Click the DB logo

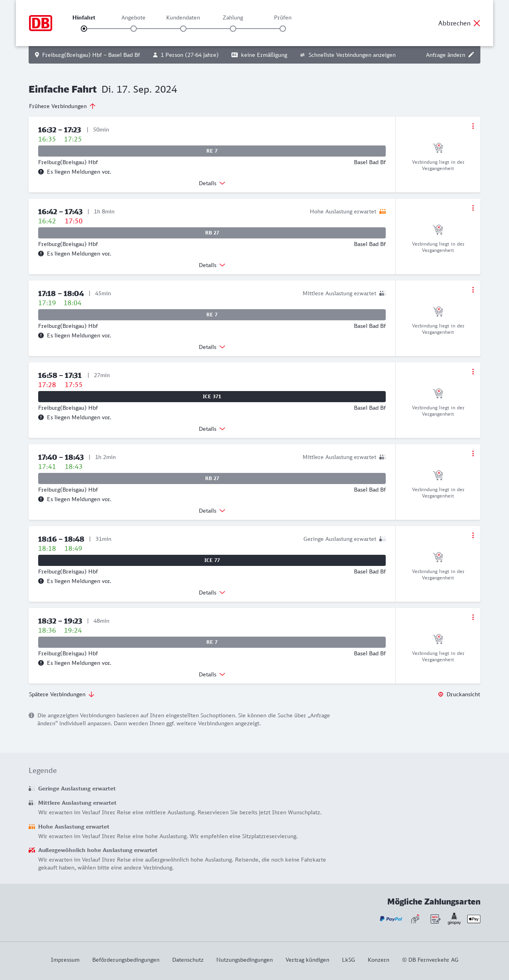[41, 23]
